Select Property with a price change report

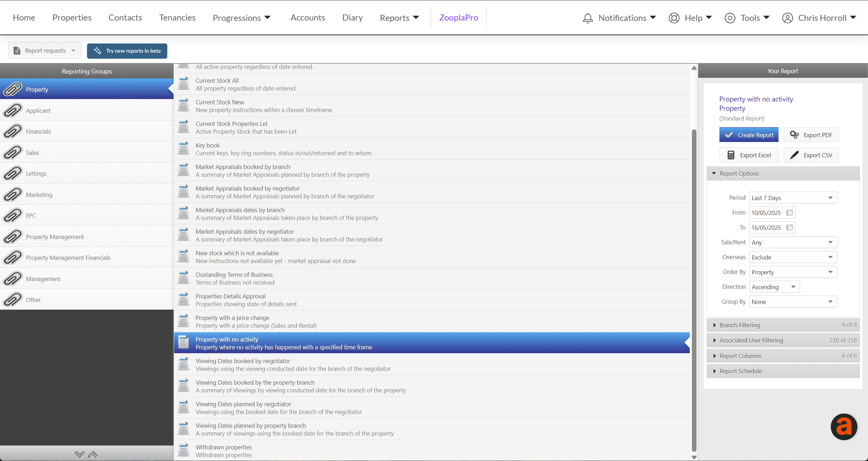[x=432, y=321]
